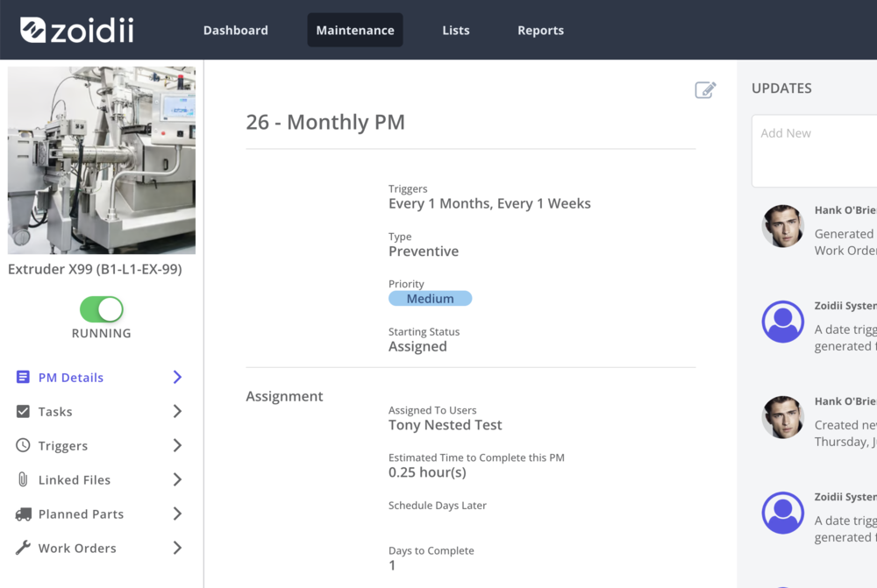The image size is (877, 588).
Task: Expand the Work Orders chevron
Action: point(177,548)
